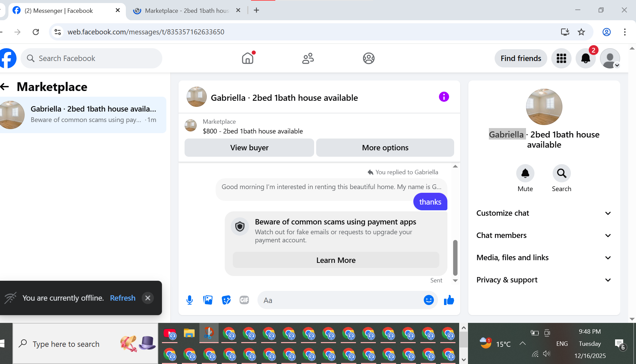Choose a sticker from the sticker icon
Image resolution: width=636 pixels, height=364 pixels.
(226, 300)
